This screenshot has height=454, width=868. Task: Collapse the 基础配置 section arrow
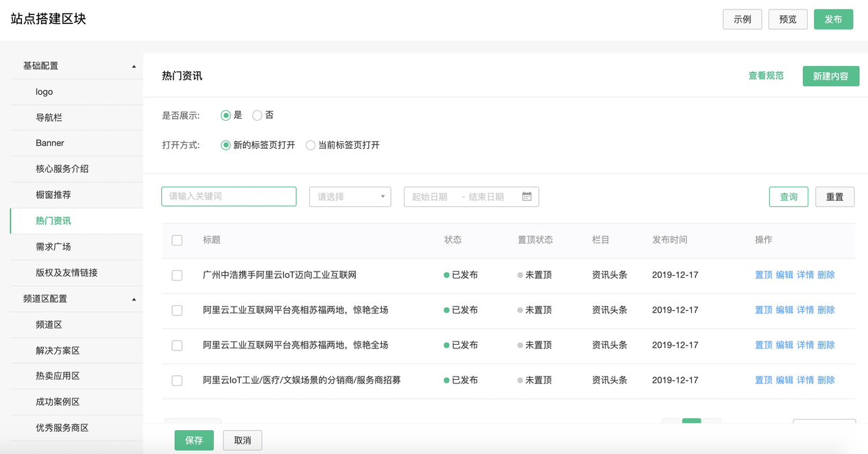[134, 67]
